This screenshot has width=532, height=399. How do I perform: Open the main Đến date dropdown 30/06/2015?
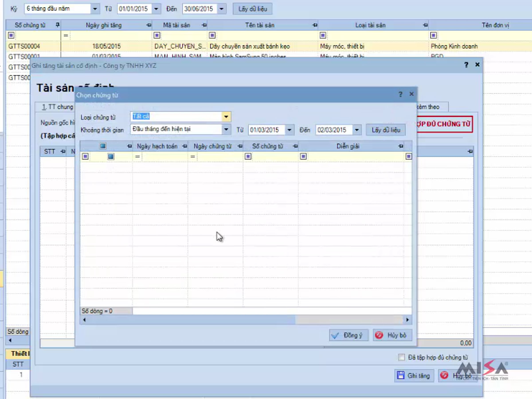pos(221,9)
